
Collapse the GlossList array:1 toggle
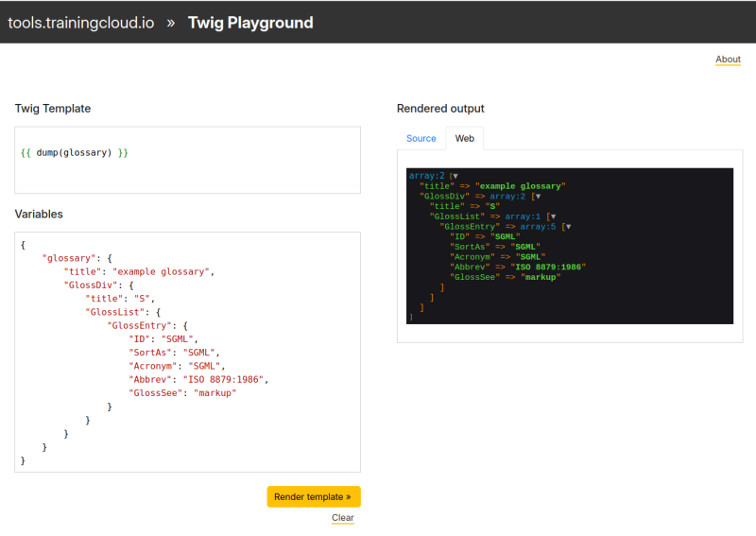[x=553, y=216]
